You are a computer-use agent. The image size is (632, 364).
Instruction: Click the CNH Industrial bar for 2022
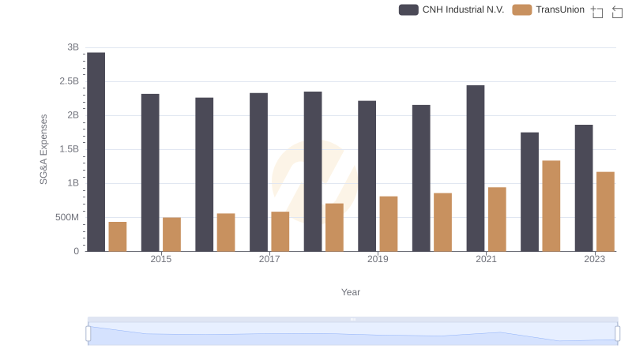click(529, 192)
